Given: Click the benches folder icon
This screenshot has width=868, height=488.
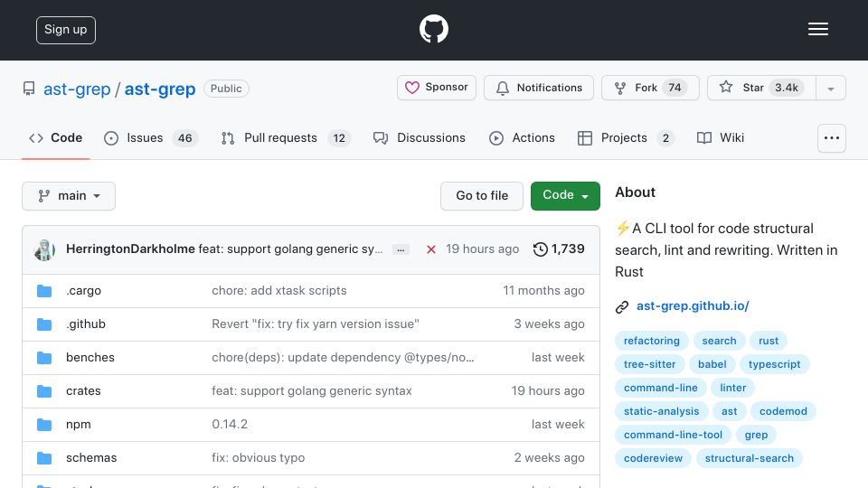Looking at the screenshot, I should click(x=44, y=358).
